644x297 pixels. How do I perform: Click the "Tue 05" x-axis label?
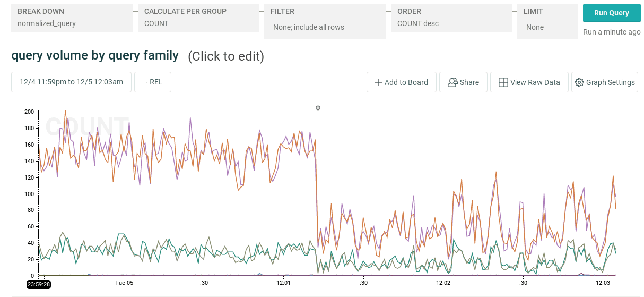click(124, 283)
